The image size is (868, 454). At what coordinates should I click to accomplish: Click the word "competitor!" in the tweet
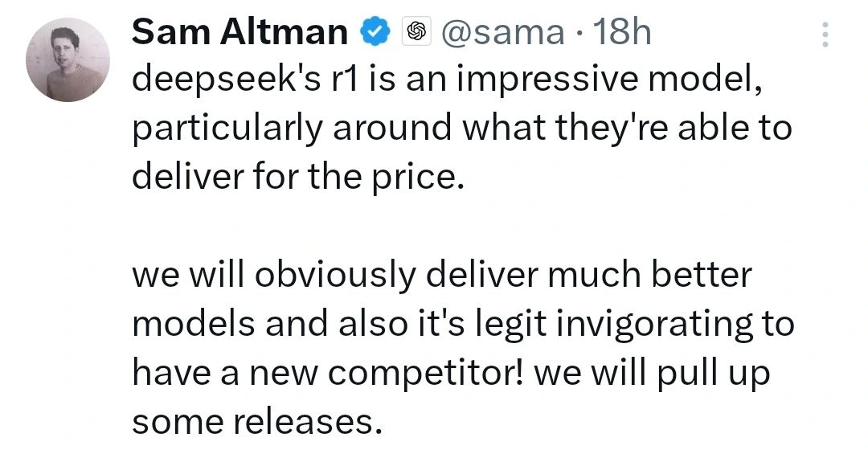tap(426, 374)
